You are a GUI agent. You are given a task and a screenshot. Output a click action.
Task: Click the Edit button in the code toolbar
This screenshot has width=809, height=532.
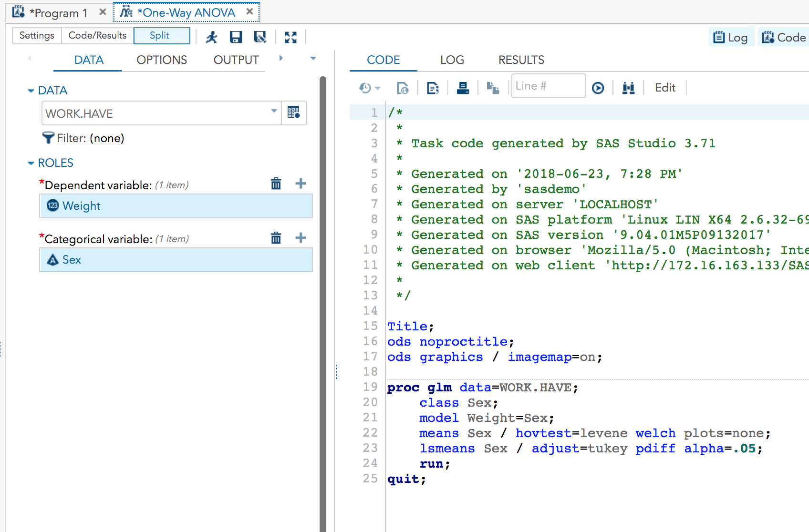[665, 88]
